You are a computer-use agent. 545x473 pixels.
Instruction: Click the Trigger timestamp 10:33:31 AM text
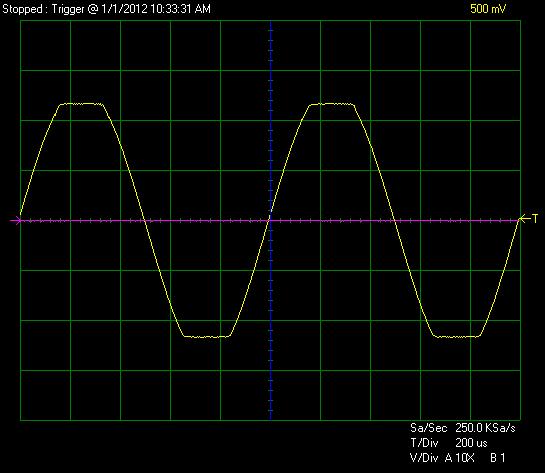(x=181, y=9)
